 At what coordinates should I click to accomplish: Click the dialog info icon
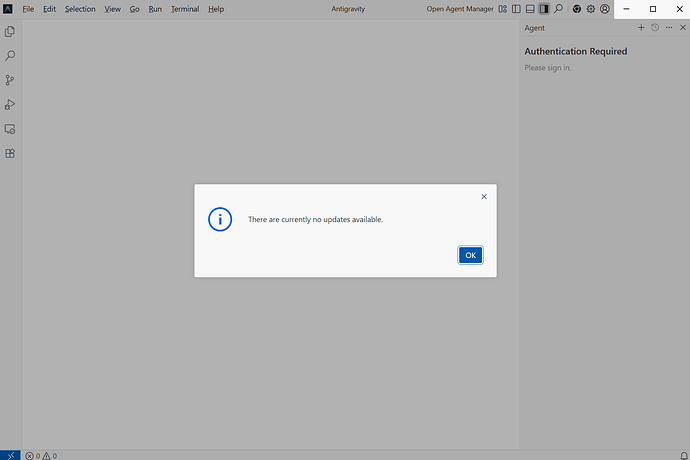[220, 219]
